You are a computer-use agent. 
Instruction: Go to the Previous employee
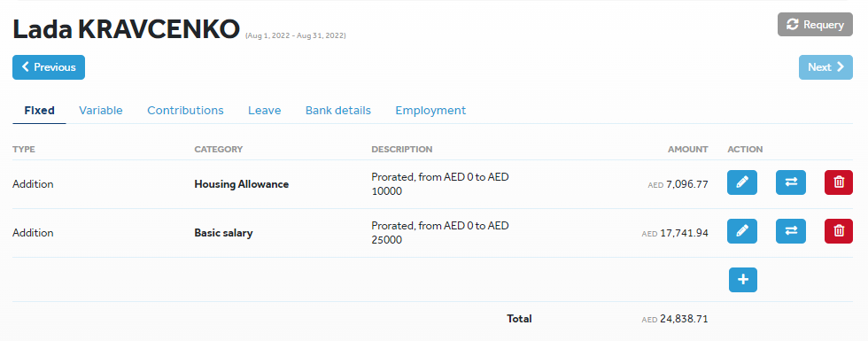(49, 67)
